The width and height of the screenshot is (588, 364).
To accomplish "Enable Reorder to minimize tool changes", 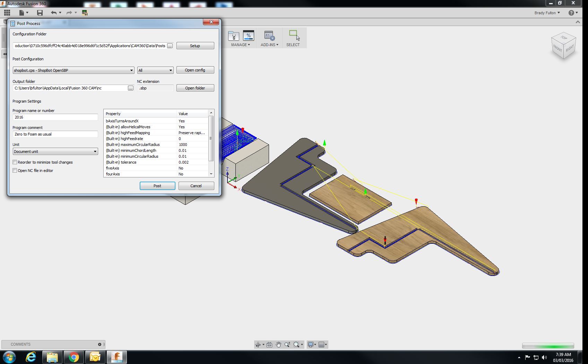I will click(15, 162).
